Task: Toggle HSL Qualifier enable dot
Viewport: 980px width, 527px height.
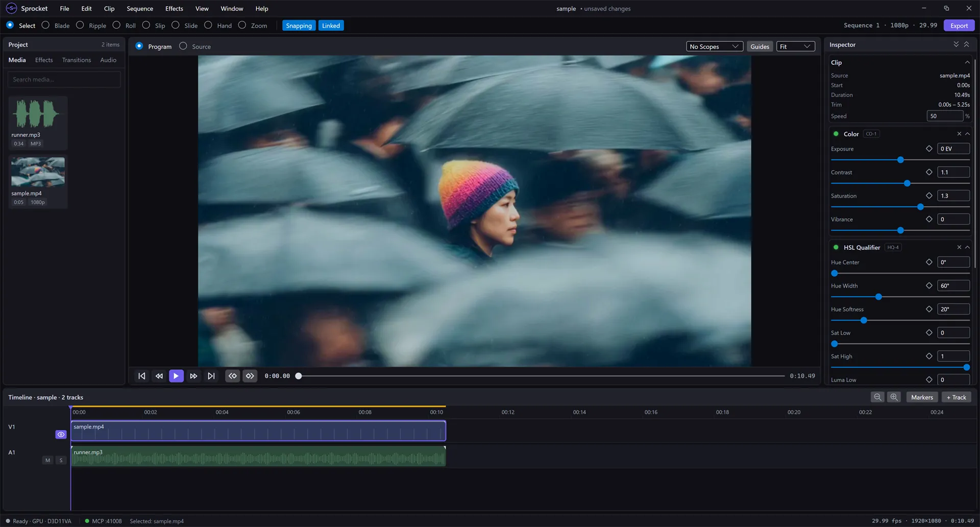Action: [x=836, y=247]
